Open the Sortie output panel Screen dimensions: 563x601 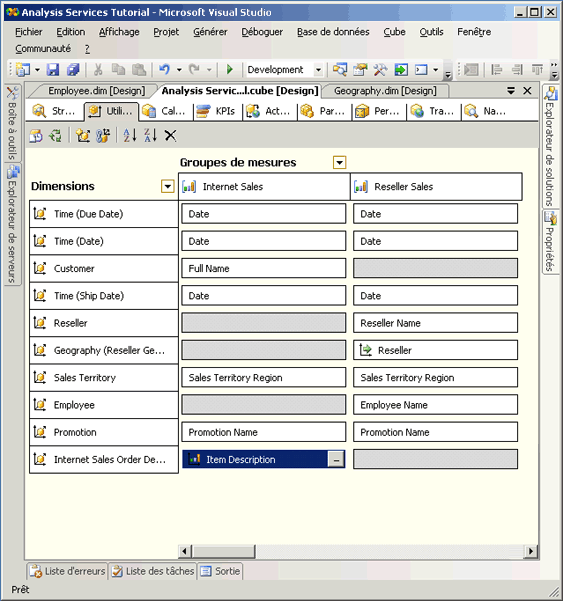[x=220, y=571]
